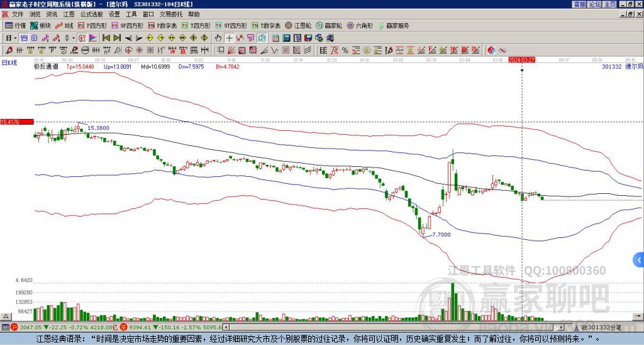
Task: Open 赢家服务 service panel
Action: click(394, 25)
